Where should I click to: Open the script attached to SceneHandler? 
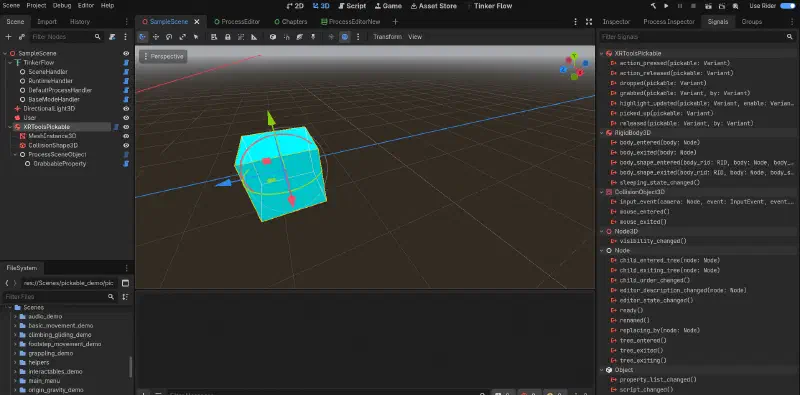[126, 71]
